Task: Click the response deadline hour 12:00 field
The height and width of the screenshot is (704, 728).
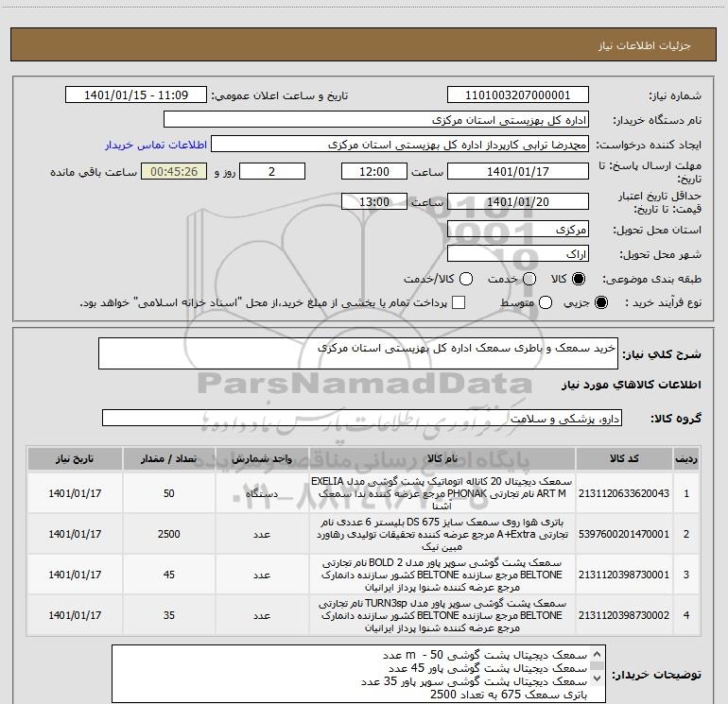Action: 374,171
